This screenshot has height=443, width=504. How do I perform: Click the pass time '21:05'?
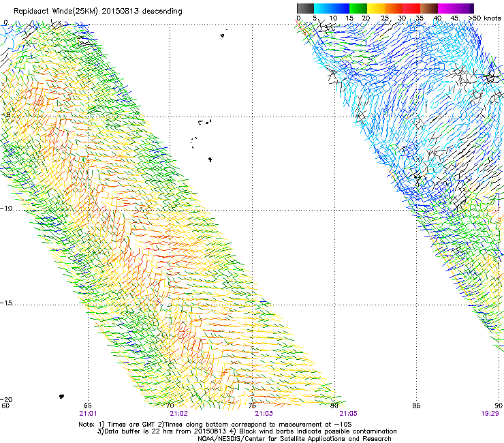[x=349, y=414]
